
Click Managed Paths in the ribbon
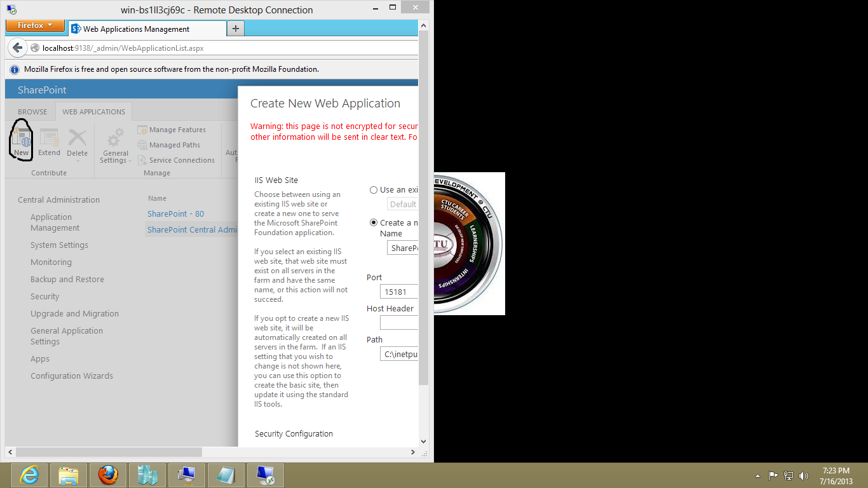tap(168, 145)
